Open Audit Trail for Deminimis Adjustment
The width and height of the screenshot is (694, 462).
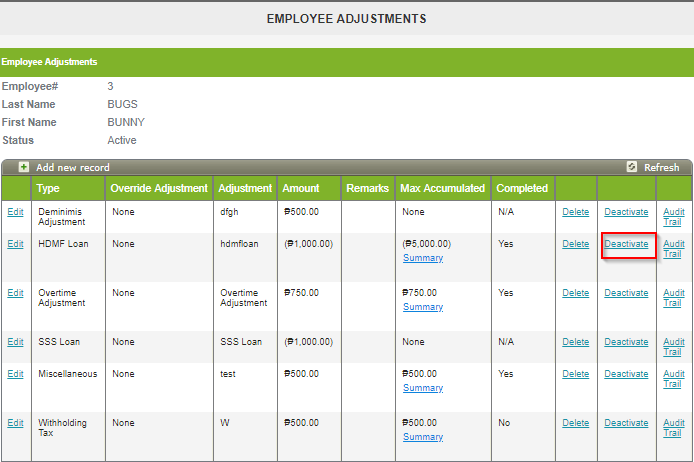pyautogui.click(x=674, y=217)
